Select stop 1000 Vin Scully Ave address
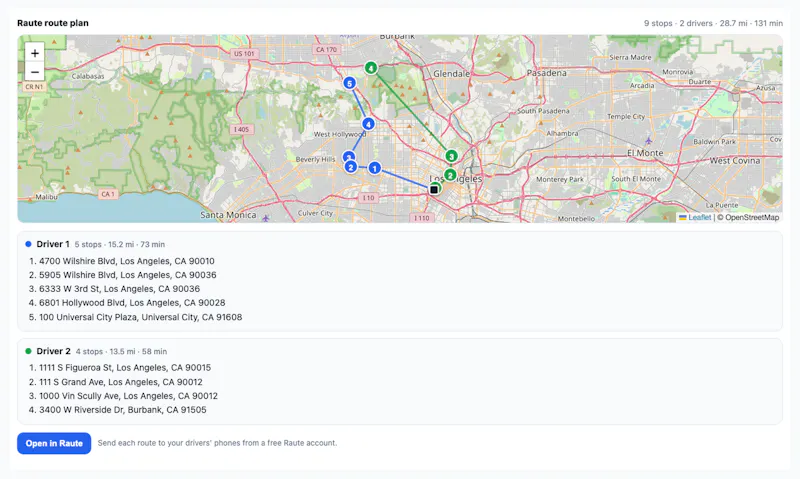800x479 pixels. (x=129, y=396)
